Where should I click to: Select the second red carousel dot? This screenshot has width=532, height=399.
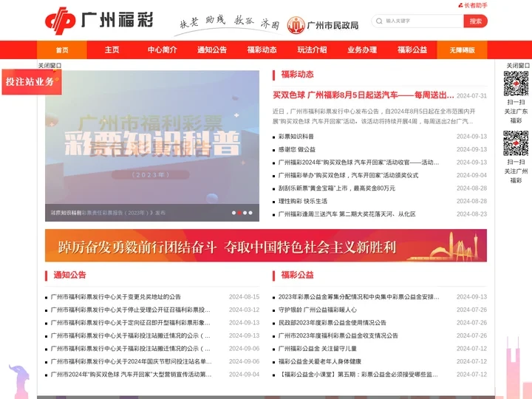(x=239, y=213)
